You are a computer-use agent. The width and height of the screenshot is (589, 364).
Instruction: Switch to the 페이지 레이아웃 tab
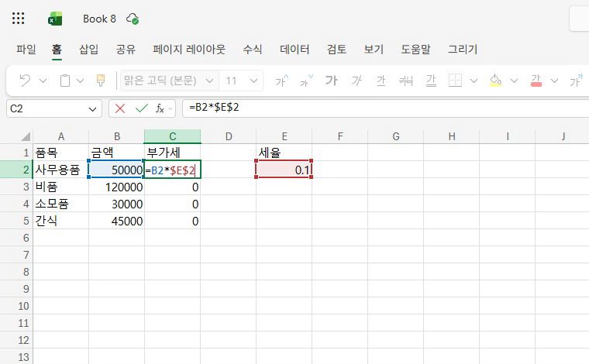tap(189, 49)
